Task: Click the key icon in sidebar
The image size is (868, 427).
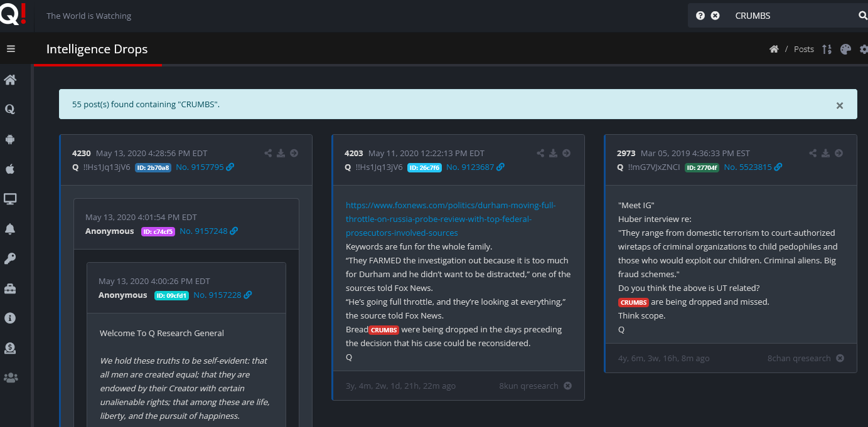Action: pyautogui.click(x=10, y=258)
